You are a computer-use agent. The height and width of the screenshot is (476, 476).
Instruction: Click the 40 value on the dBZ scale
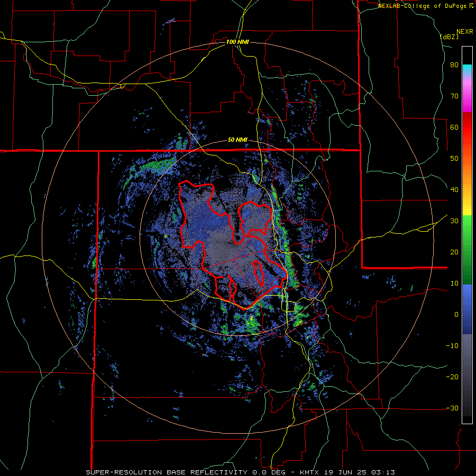coord(454,190)
